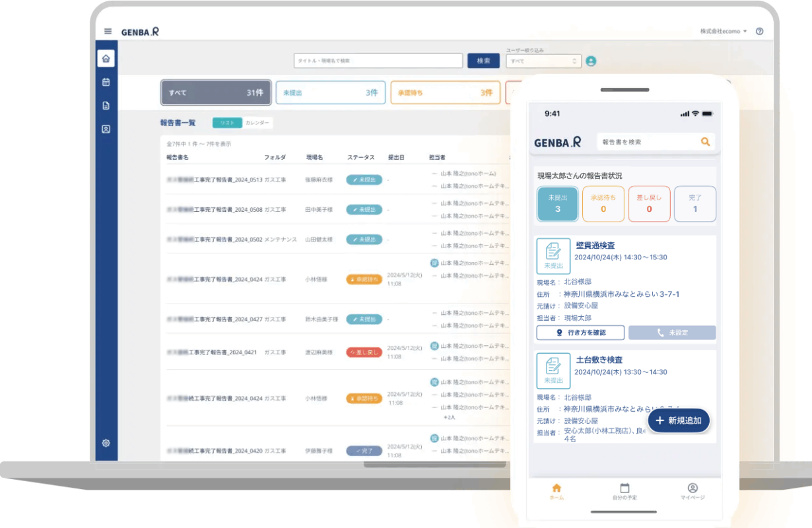The height and width of the screenshot is (528, 812).
Task: Switch report view to リスト
Action: [x=226, y=123]
